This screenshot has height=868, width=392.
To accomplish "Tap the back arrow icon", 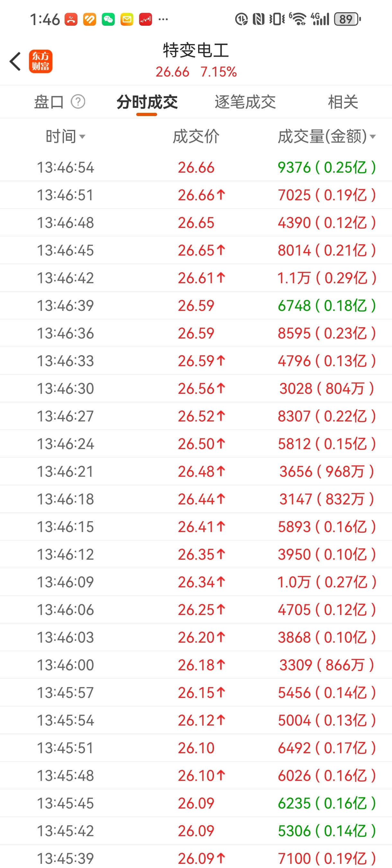I will 15,61.
